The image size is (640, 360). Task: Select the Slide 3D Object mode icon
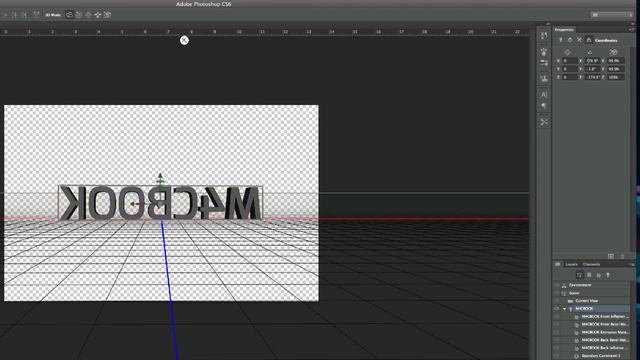pos(98,15)
